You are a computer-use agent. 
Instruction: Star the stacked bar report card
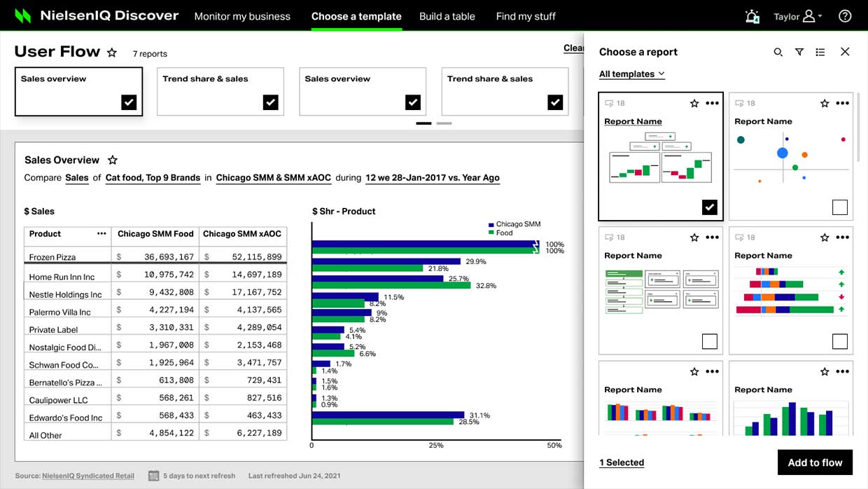pos(825,237)
